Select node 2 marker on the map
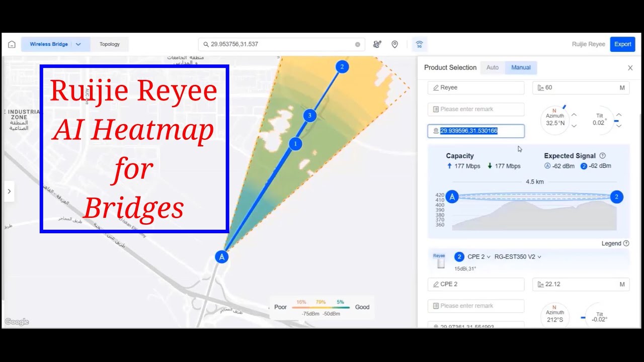644x362 pixels. click(342, 67)
